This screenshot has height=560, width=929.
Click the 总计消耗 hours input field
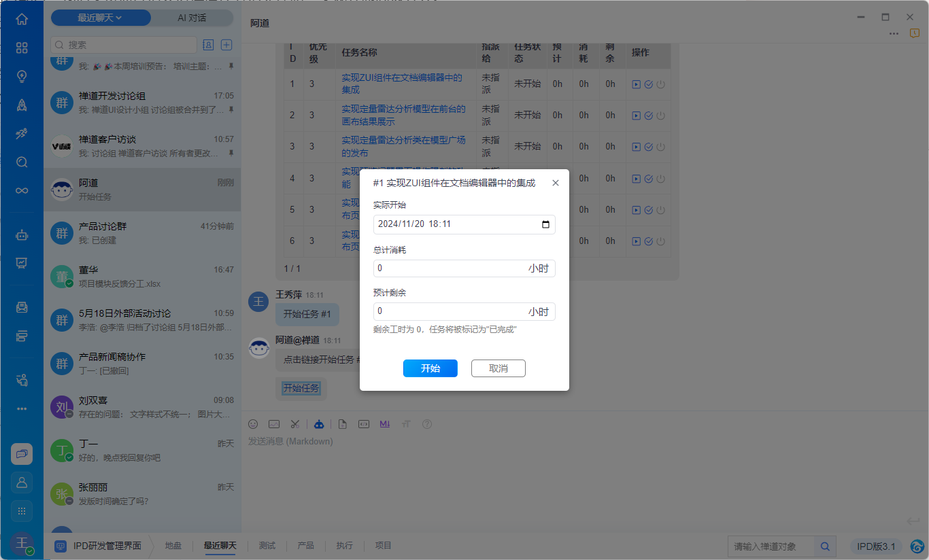point(449,268)
